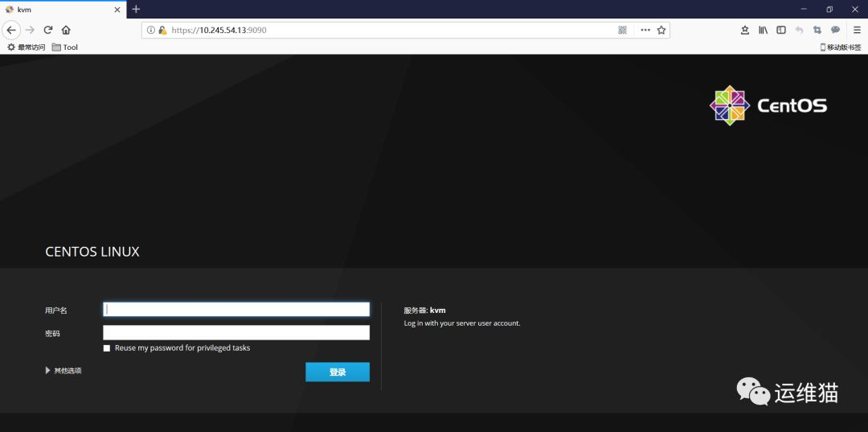Open the Library icon
Screen dimensions: 868x432
tap(763, 30)
